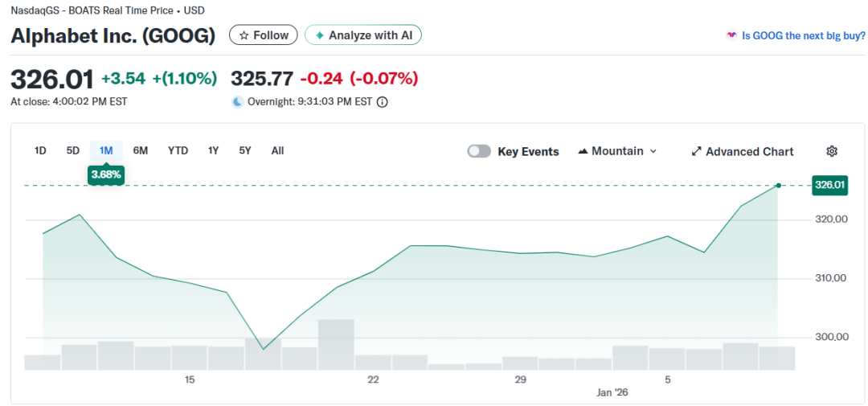
Task: Switch to the 5D time range
Action: coord(73,150)
